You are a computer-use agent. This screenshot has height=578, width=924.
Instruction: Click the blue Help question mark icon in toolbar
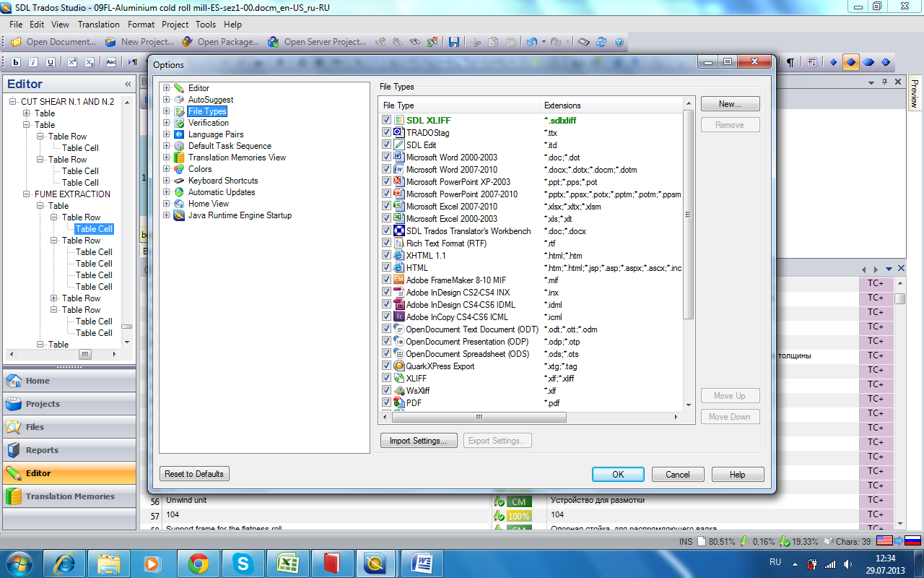[x=619, y=42]
